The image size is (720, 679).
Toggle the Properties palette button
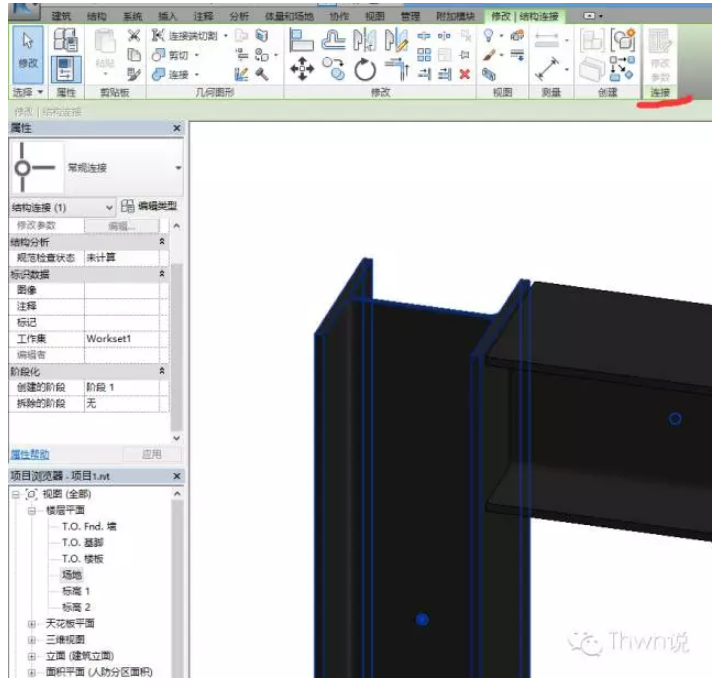tap(66, 69)
